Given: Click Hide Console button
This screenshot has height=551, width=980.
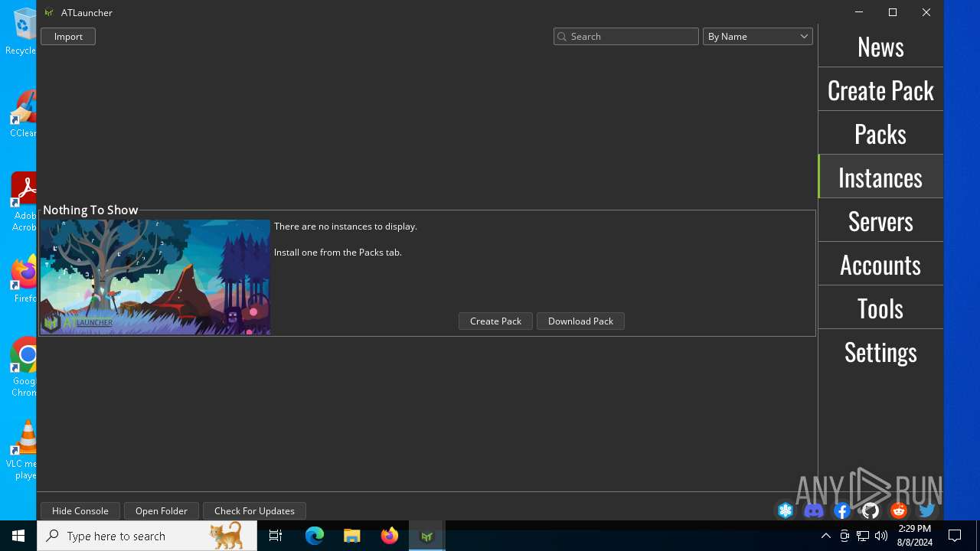Looking at the screenshot, I should point(80,510).
